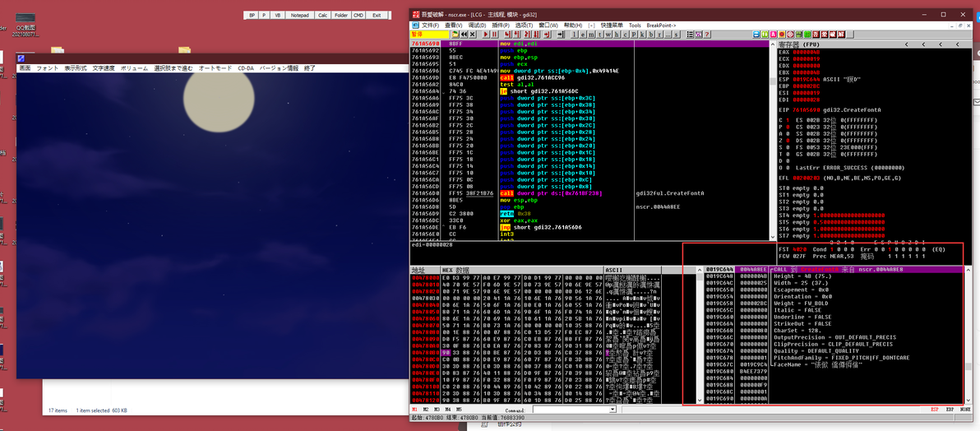Open the 插件(P) menu

click(501, 25)
